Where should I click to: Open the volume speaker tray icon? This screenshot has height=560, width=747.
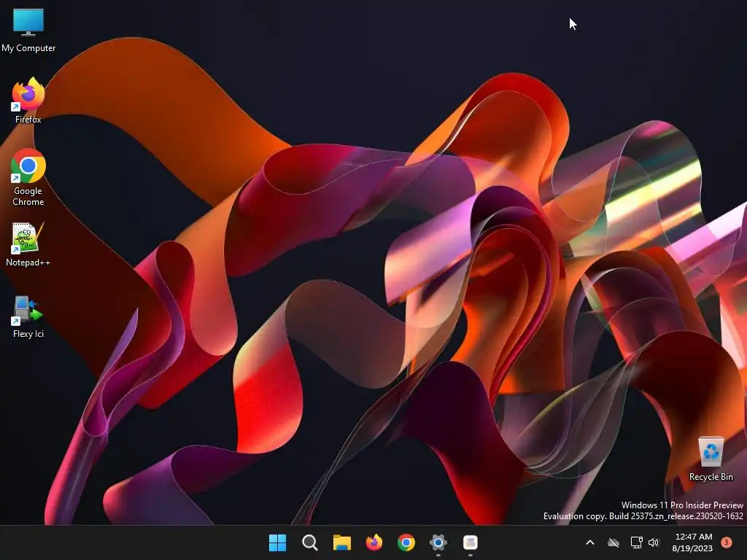pos(654,542)
